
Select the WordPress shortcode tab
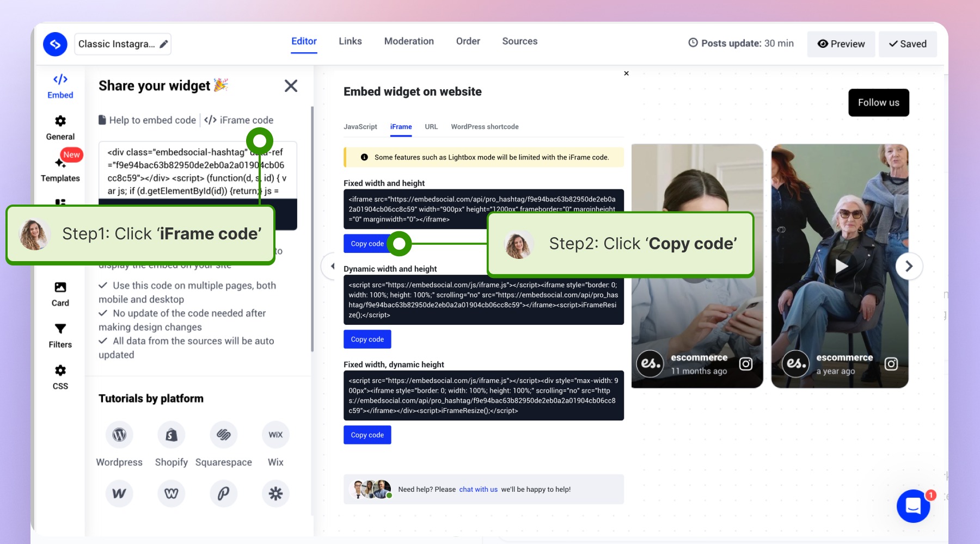point(485,127)
